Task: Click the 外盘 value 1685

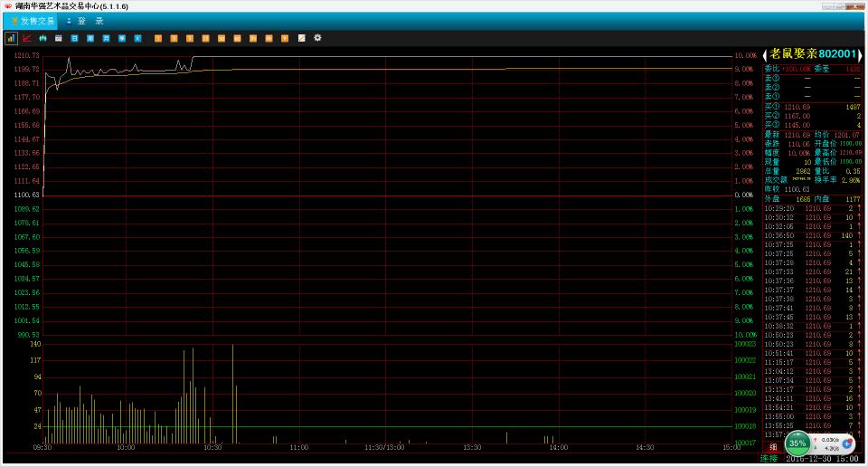Action: pyautogui.click(x=803, y=199)
